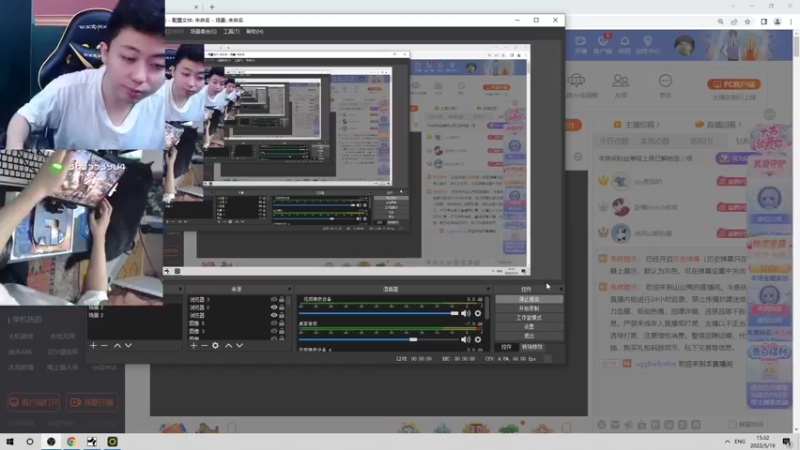The height and width of the screenshot is (450, 800).
Task: Toggle visibility of 图像 5 source
Action: pos(273,323)
